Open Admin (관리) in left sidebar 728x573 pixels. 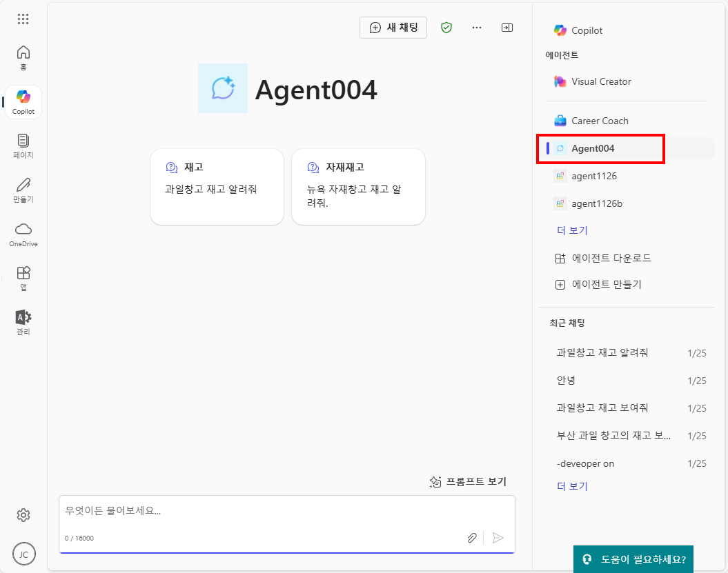[23, 323]
